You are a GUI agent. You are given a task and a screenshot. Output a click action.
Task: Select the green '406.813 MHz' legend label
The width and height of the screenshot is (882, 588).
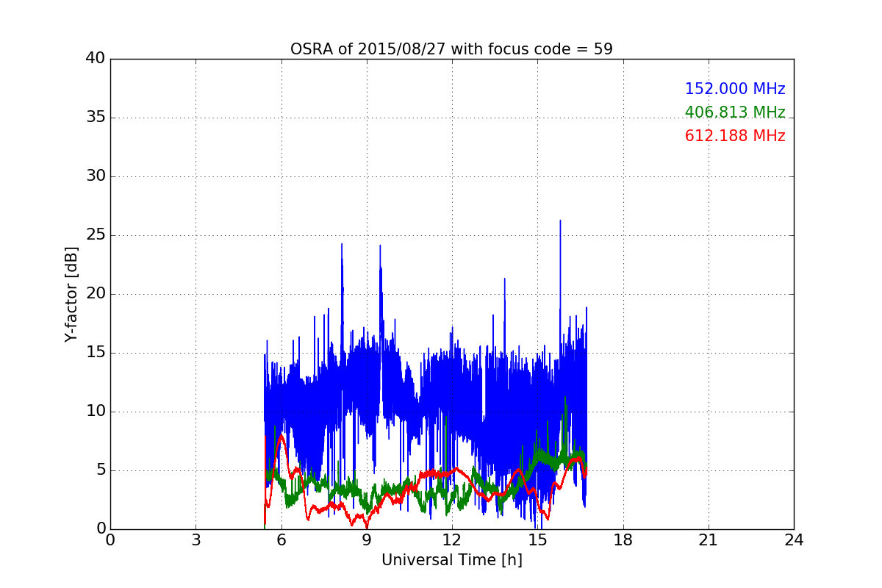(735, 112)
